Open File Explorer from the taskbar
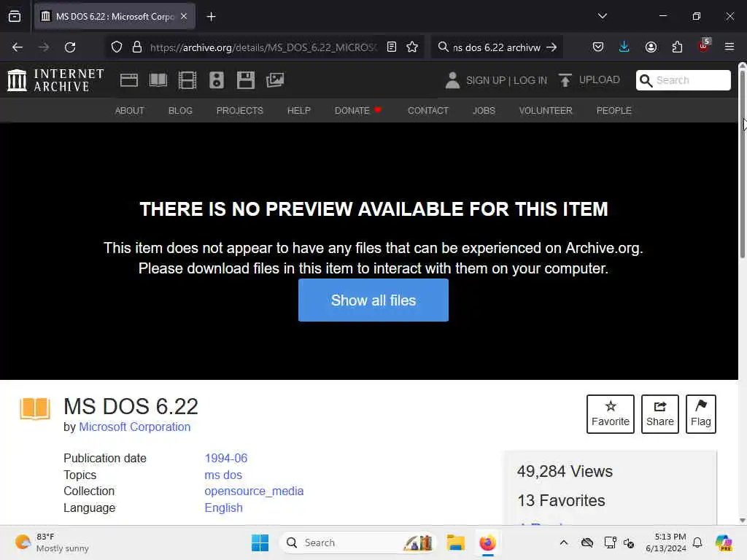 pos(455,542)
